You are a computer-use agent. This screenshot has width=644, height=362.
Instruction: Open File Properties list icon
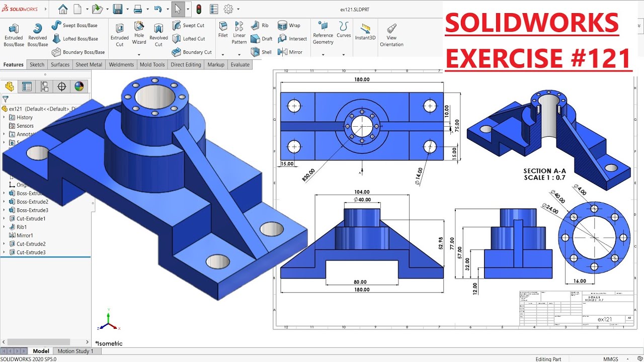tap(214, 9)
